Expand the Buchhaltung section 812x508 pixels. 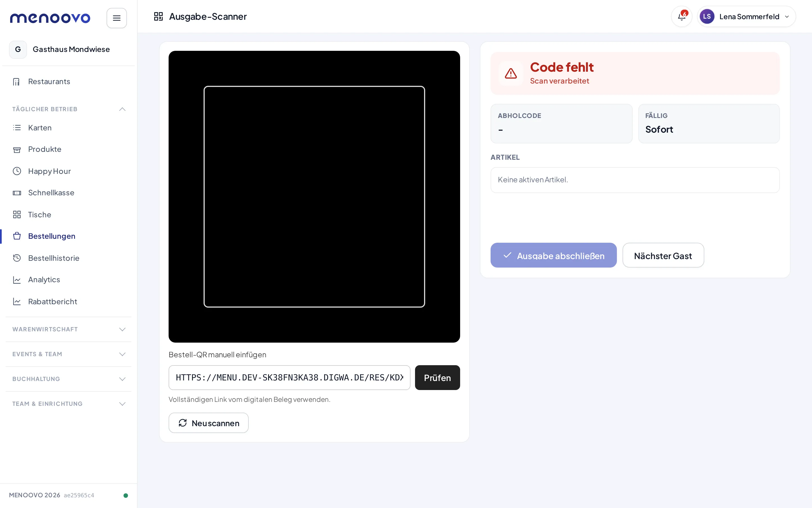click(69, 379)
